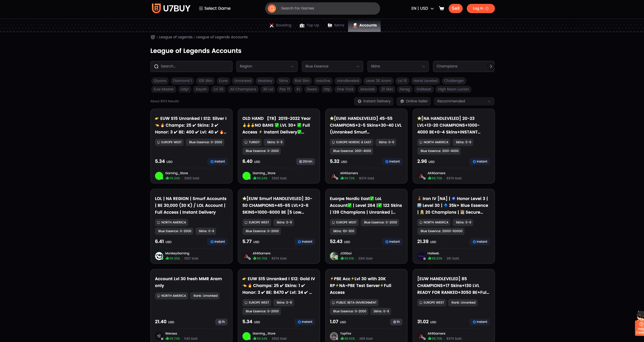This screenshot has height=342, width=644.
Task: Open the Recommended sort dropdown
Action: click(x=464, y=101)
